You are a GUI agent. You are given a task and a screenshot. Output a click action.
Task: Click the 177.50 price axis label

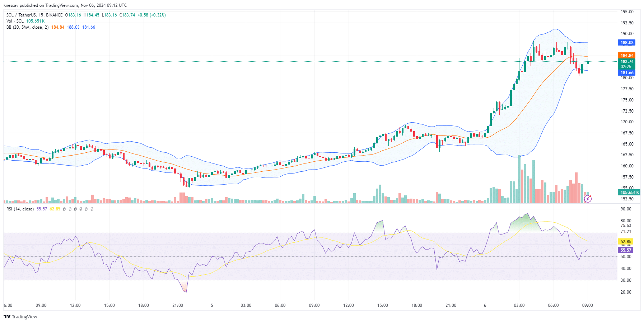[x=627, y=89]
